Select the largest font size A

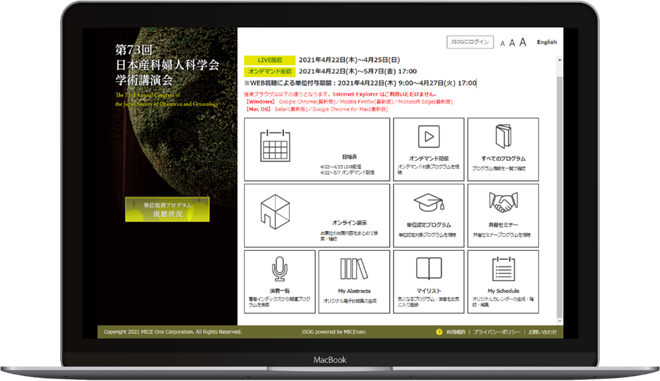coord(523,42)
